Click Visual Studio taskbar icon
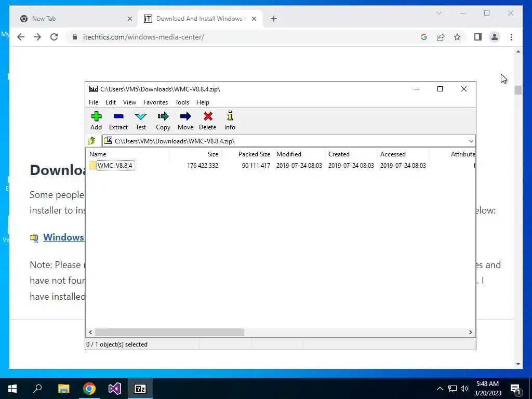 tap(115, 389)
